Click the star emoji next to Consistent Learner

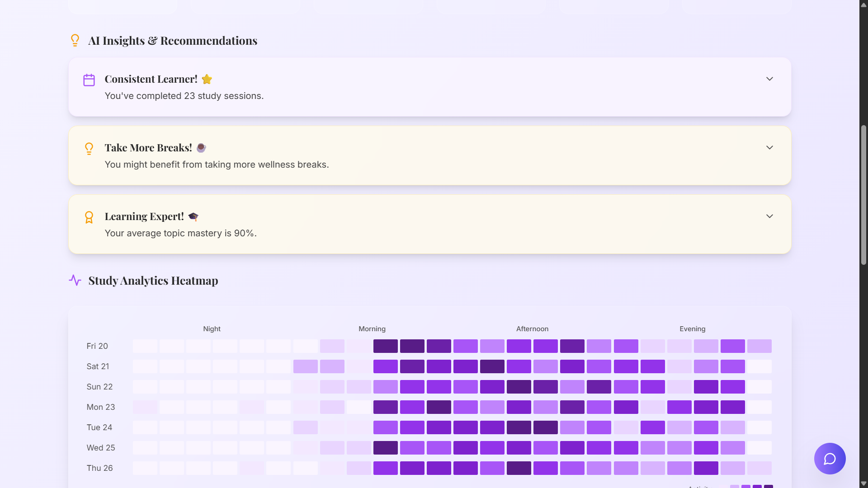(207, 79)
